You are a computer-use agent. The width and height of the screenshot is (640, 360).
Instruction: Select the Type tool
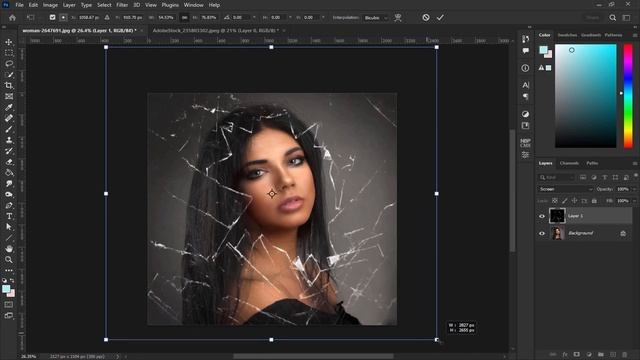(x=9, y=216)
